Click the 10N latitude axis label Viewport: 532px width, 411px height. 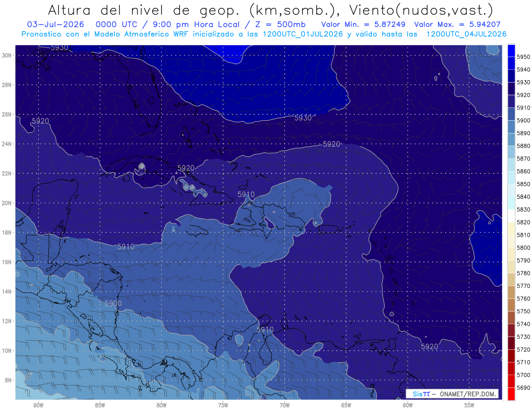7,351
